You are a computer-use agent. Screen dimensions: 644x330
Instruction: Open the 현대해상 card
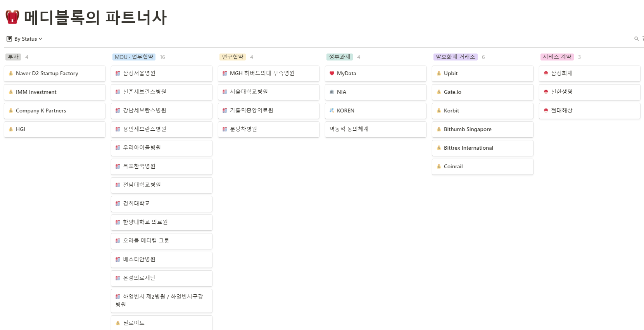590,111
